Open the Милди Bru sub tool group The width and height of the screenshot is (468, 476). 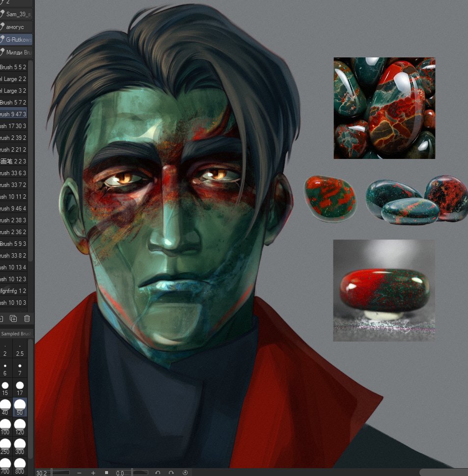pos(16,52)
